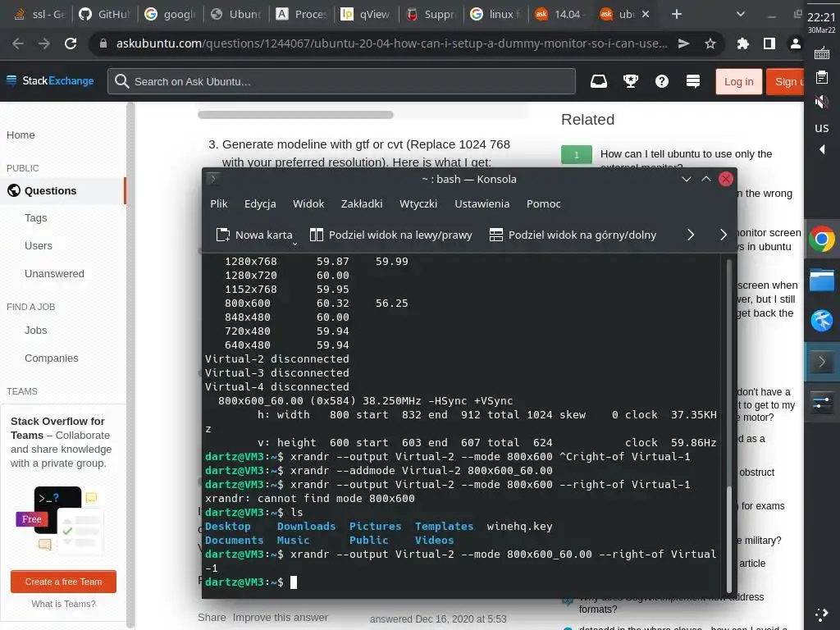Image resolution: width=840 pixels, height=630 pixels.
Task: Open settings sliders icon in side panel
Action: tap(822, 403)
